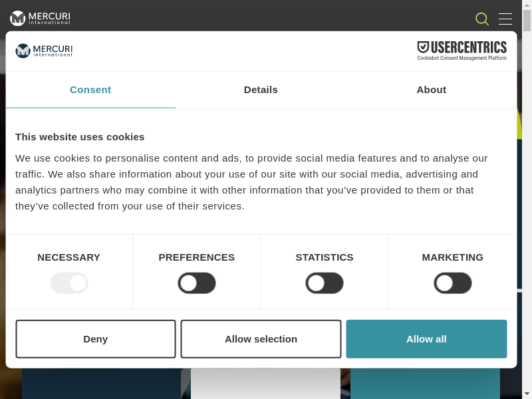Open the hamburger navigation menu

tap(505, 19)
